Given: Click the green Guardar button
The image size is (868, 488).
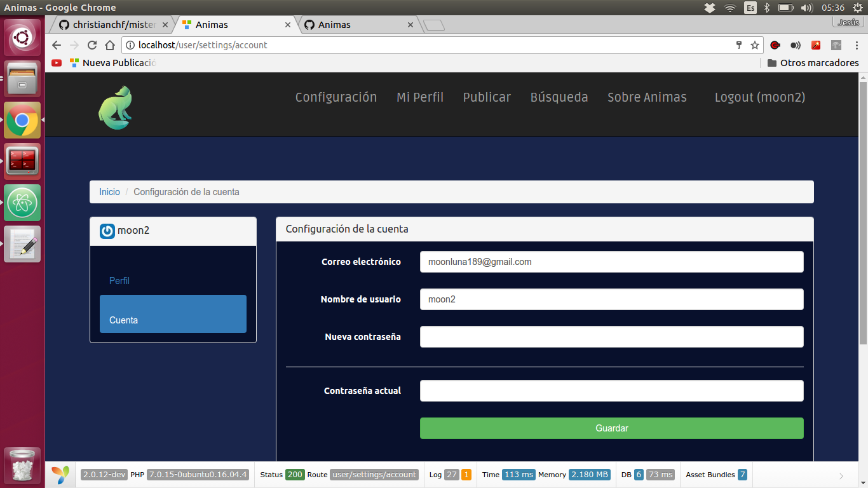Looking at the screenshot, I should click(x=612, y=428).
